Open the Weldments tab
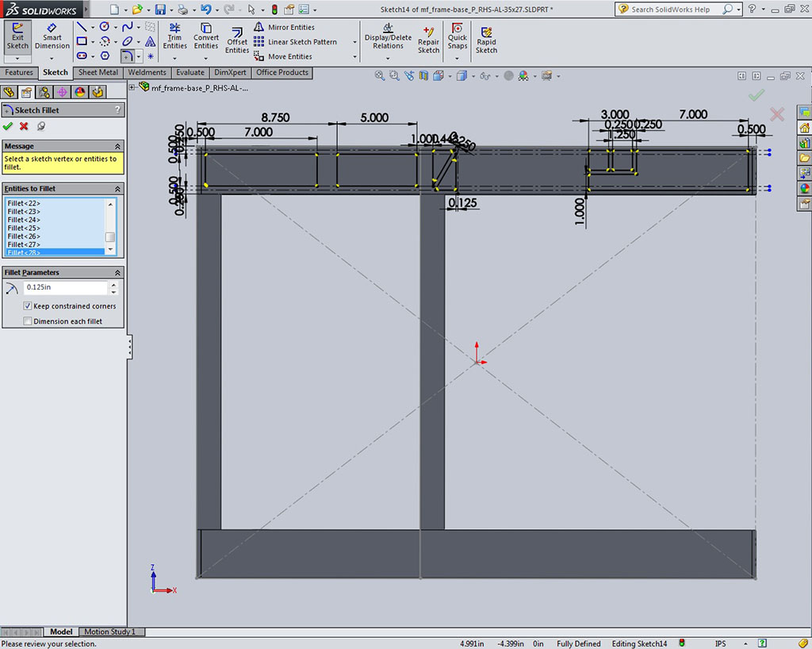The image size is (812, 649). pos(147,72)
